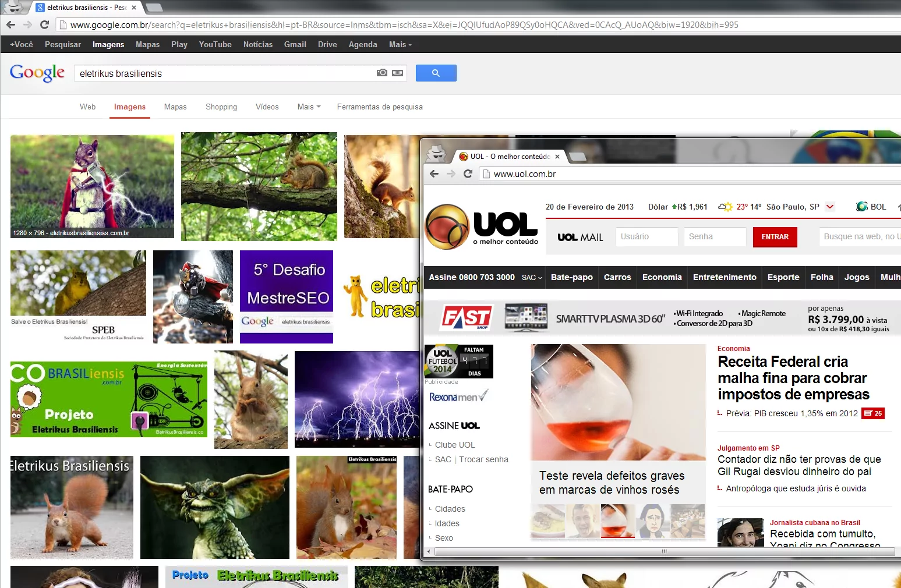Viewport: 901px width, 588px height.
Task: Open the virtual keyboard icon in search box
Action: coord(398,73)
